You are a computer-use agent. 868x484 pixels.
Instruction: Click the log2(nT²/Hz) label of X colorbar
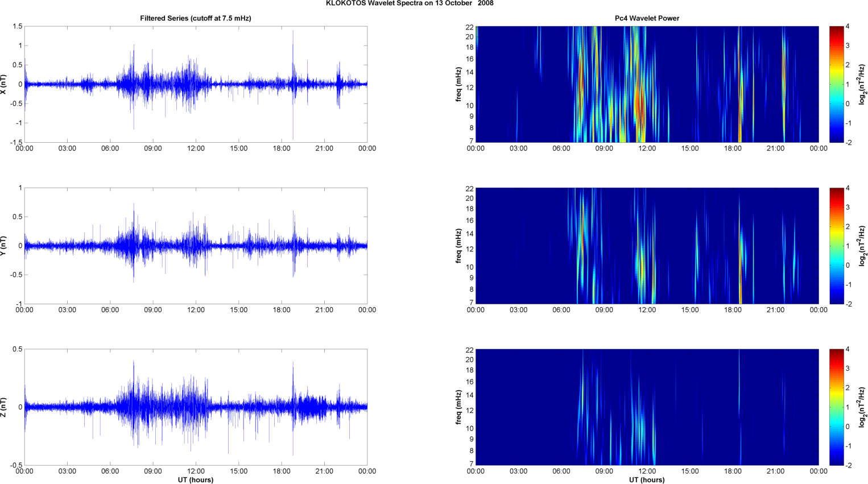coord(863,84)
